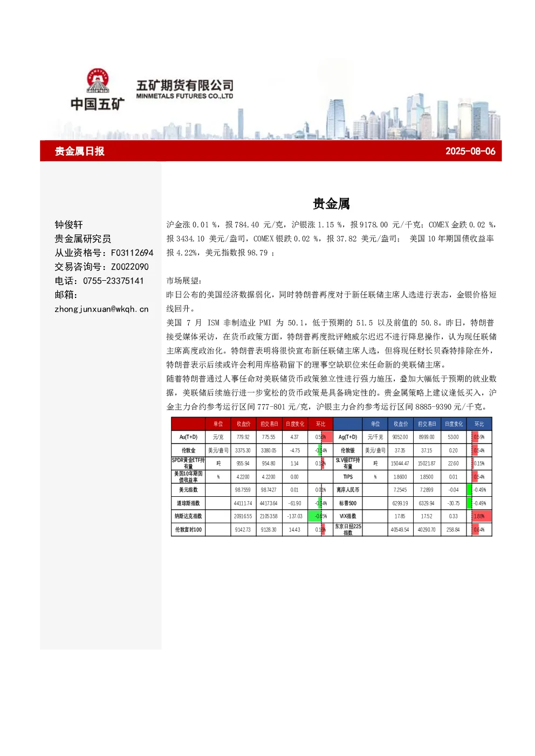Click the date 2025-08-06 in the banner

pyautogui.click(x=470, y=151)
